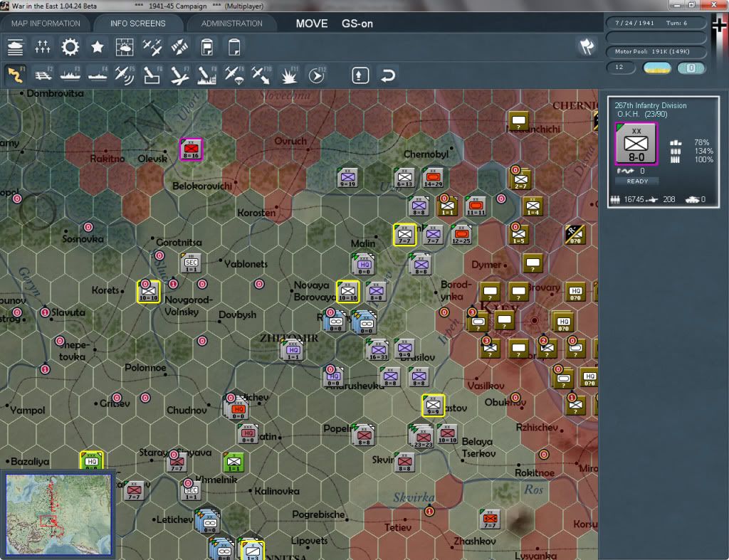Select the 16=33 unit near Brusilov
Image resolution: width=729 pixels, height=560 pixels.
tap(378, 350)
